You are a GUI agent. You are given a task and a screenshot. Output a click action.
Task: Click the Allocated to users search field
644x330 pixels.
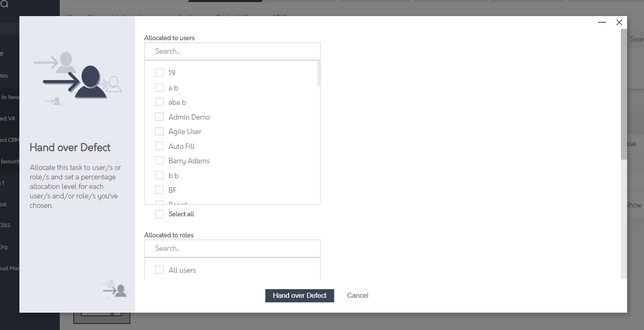pos(232,52)
